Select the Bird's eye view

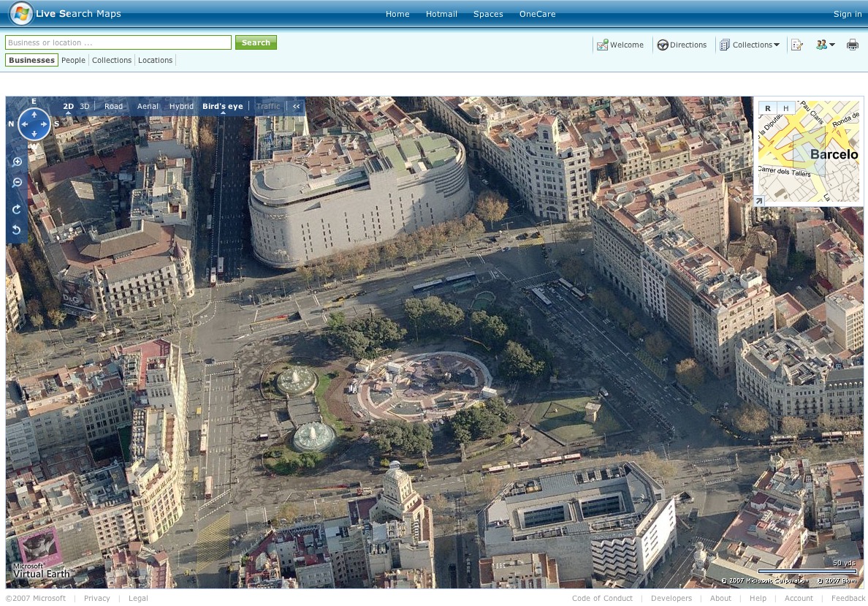point(223,106)
